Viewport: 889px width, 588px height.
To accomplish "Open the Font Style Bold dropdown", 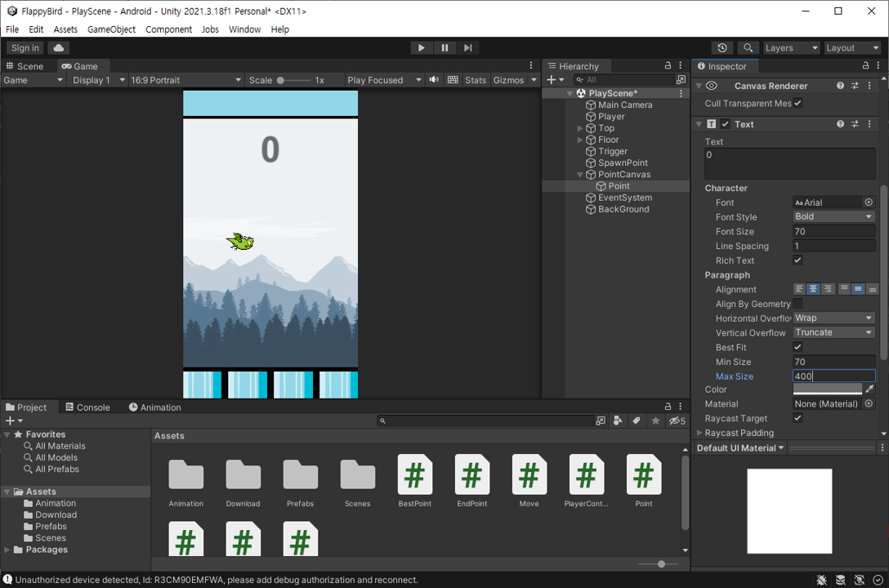I will (x=833, y=217).
